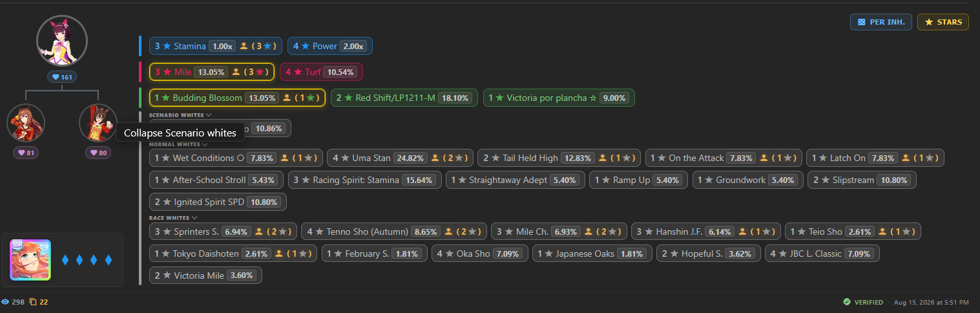This screenshot has width=980, height=313.
Task: Select the 3 star Mile pink spark
Action: pos(212,72)
